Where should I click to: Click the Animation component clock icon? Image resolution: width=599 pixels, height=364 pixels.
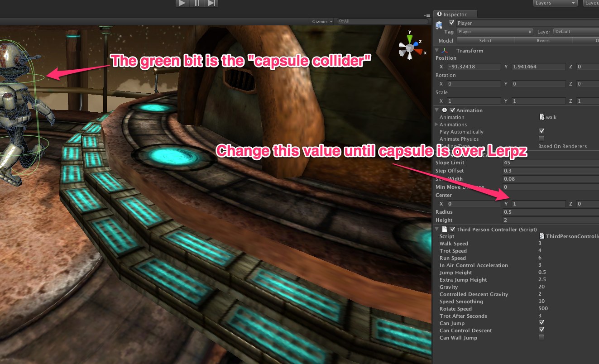point(444,110)
